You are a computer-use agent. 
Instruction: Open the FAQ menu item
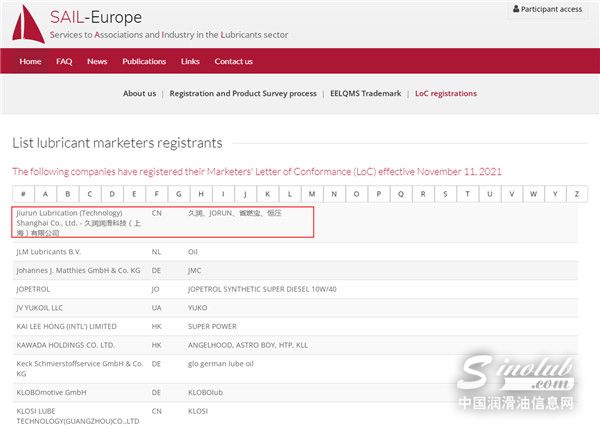pos(64,61)
